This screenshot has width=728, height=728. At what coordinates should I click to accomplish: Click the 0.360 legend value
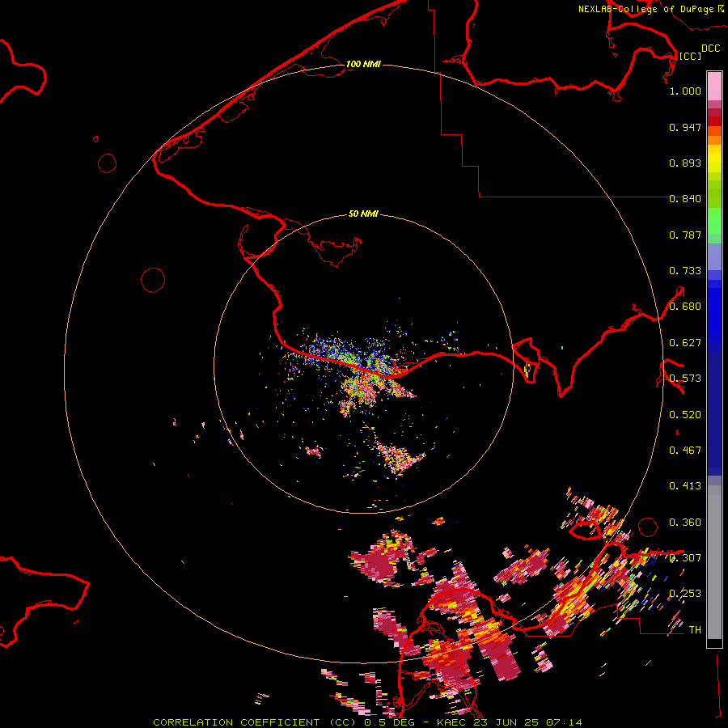pos(685,523)
